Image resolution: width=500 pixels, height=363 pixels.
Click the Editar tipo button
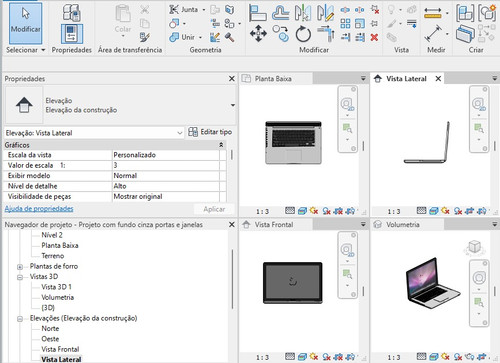pos(210,132)
